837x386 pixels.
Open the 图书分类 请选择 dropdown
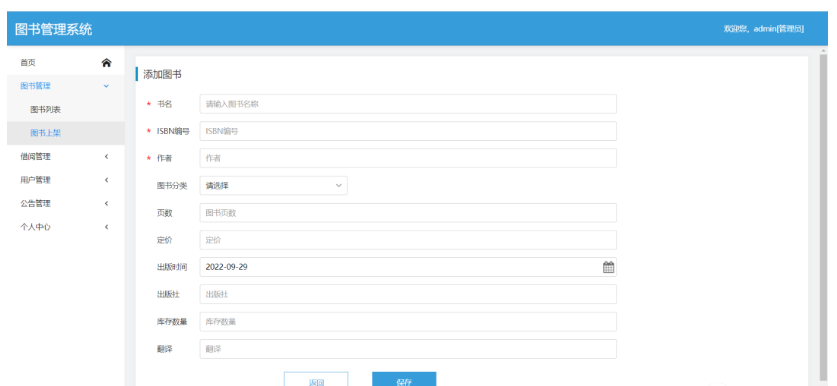(x=273, y=185)
